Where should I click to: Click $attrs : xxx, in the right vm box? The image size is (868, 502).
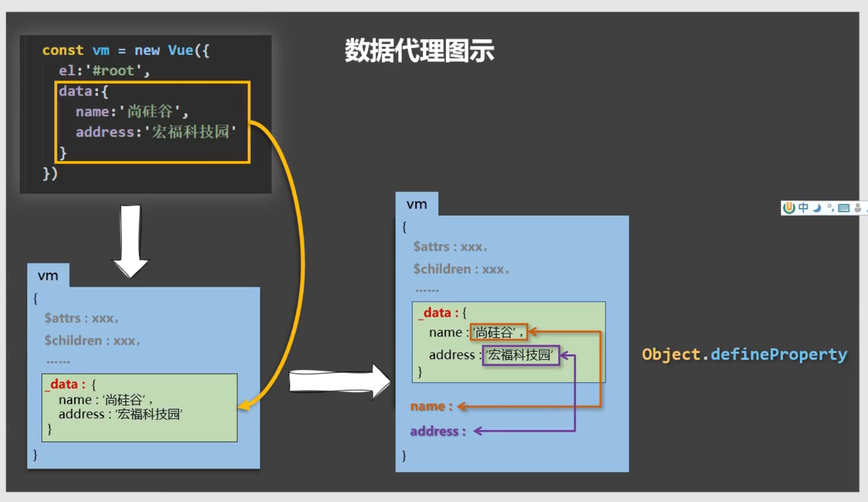[450, 247]
